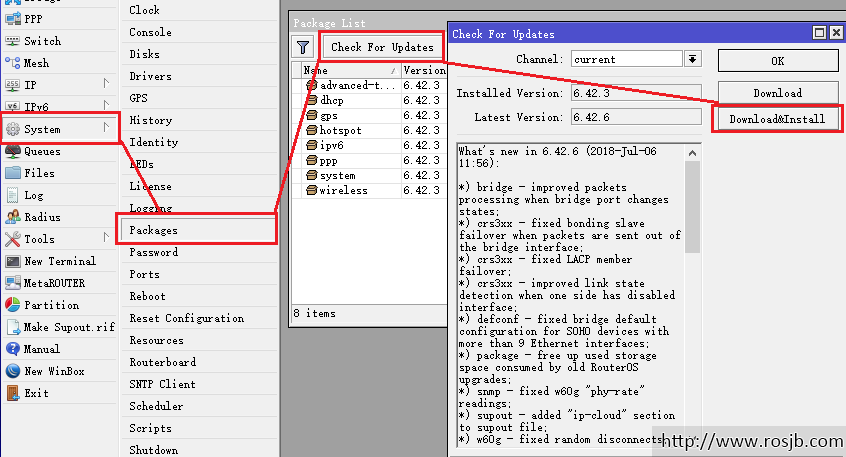
Task: Click the filter funnel icon in Package List
Action: point(303,47)
